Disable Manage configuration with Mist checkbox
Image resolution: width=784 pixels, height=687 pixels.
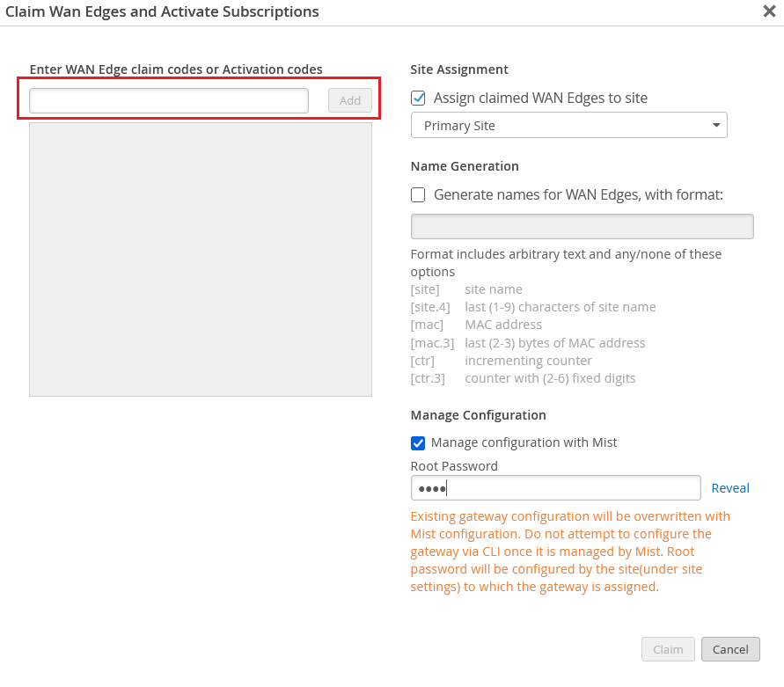pyautogui.click(x=419, y=442)
